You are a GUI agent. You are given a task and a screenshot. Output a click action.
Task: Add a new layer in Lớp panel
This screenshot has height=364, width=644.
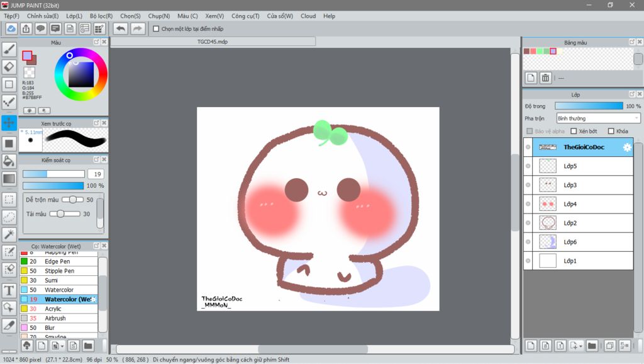point(531,346)
